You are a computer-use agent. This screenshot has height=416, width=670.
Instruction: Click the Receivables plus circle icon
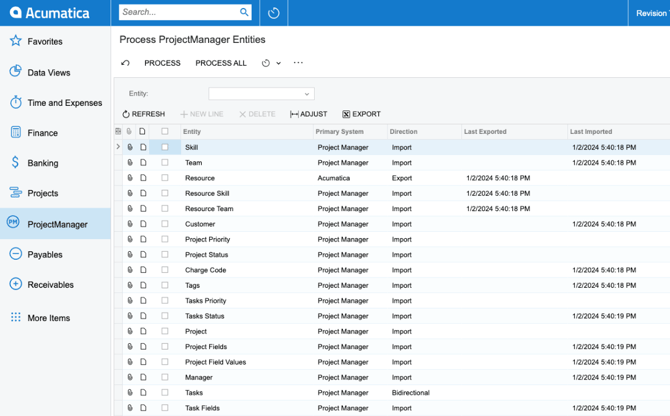click(x=16, y=284)
